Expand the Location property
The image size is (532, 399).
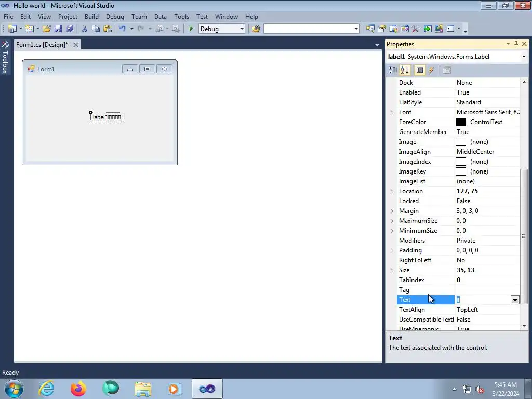(392, 191)
